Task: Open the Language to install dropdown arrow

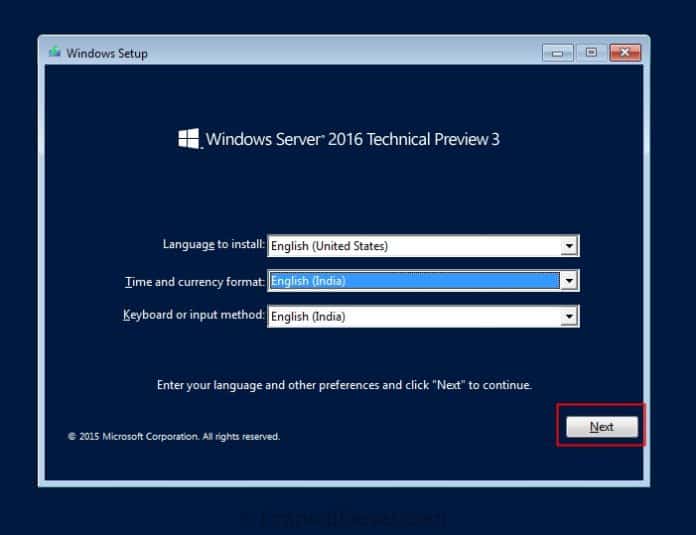Action: coord(569,246)
